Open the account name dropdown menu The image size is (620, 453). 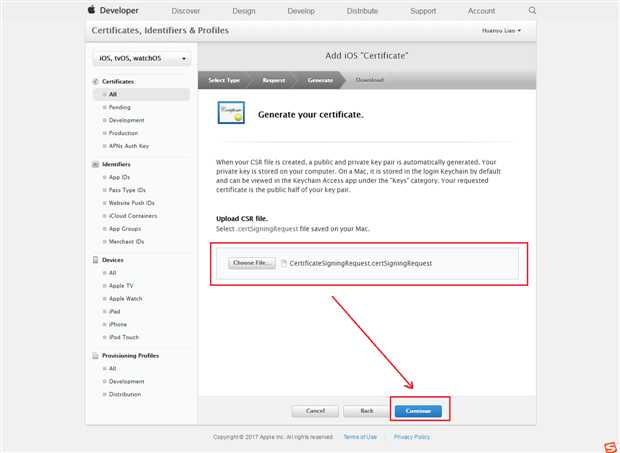tap(501, 30)
